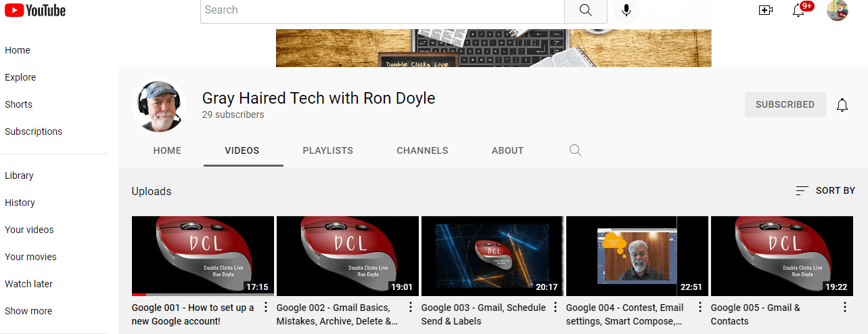Go to Home in the sidebar
The height and width of the screenshot is (334, 868).
[x=18, y=50]
